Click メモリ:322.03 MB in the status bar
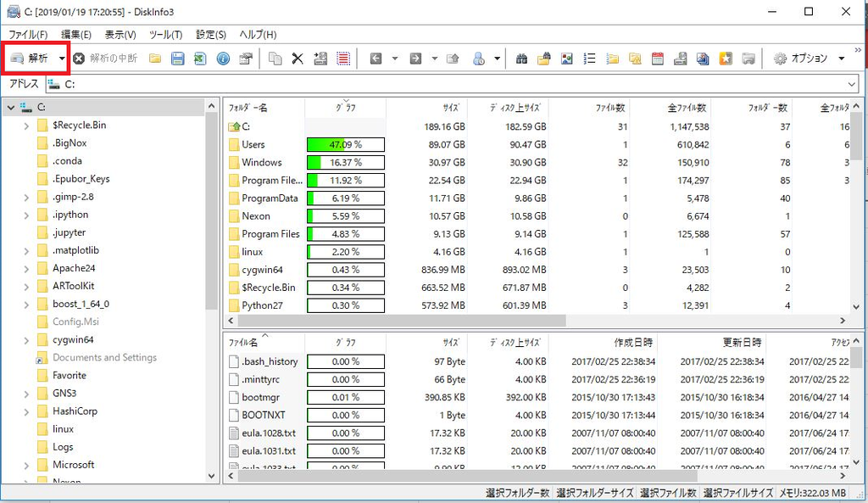This screenshot has height=503, width=868. 813,493
